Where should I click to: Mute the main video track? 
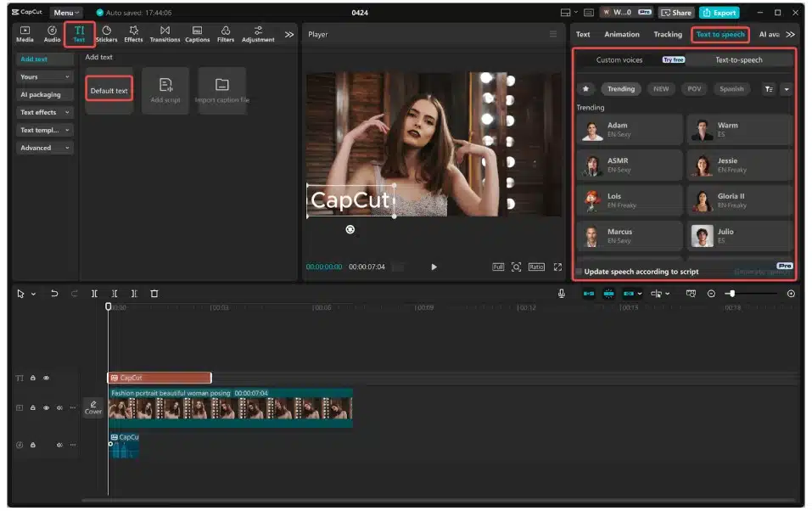coord(59,407)
